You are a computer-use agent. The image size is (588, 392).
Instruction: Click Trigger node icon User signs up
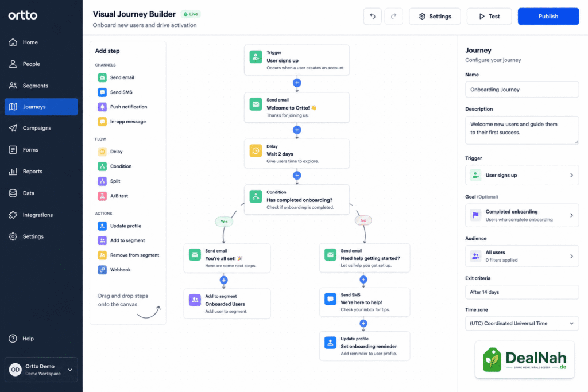tap(256, 57)
